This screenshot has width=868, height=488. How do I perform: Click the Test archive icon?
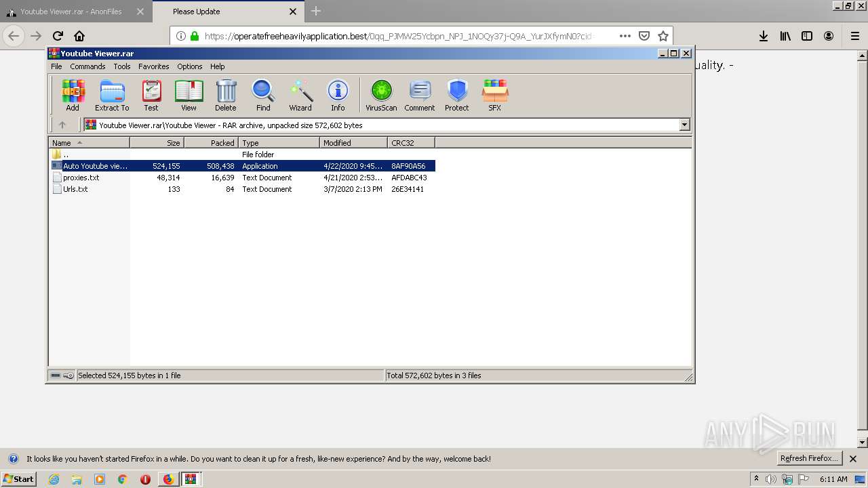pos(151,95)
